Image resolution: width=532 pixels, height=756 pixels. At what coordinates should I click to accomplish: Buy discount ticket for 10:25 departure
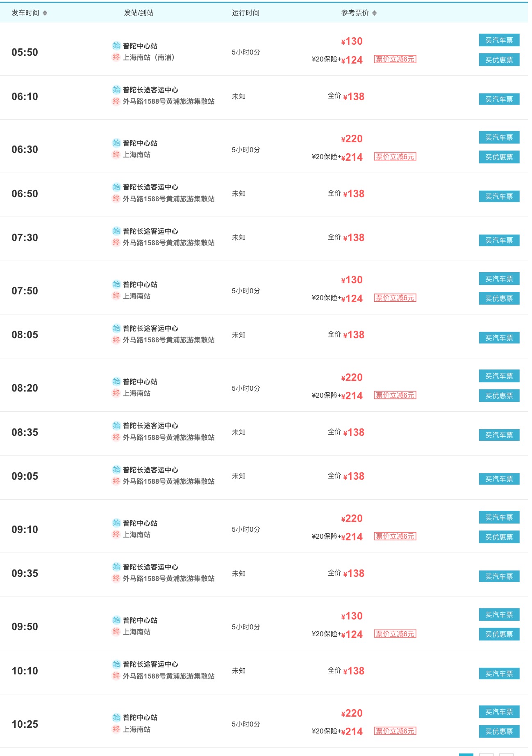point(499,731)
